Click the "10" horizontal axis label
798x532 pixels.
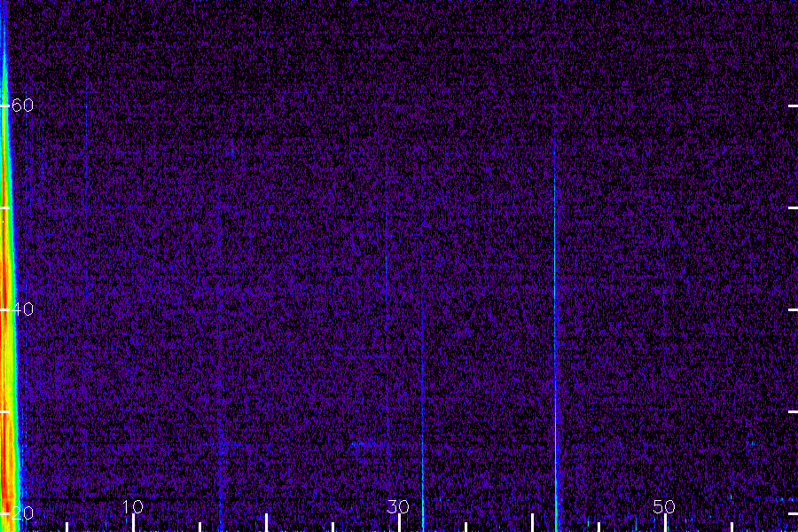133,506
